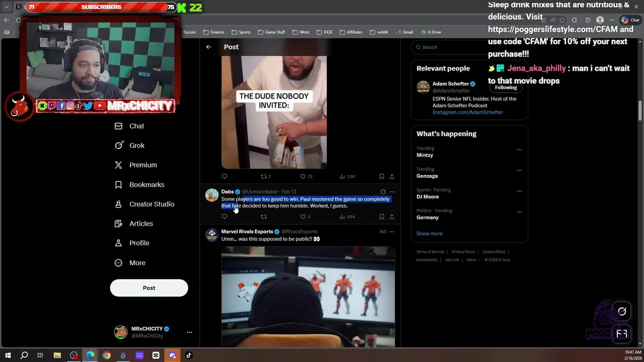Open the Gmail bookmark
This screenshot has width=644, height=362.
[x=404, y=32]
